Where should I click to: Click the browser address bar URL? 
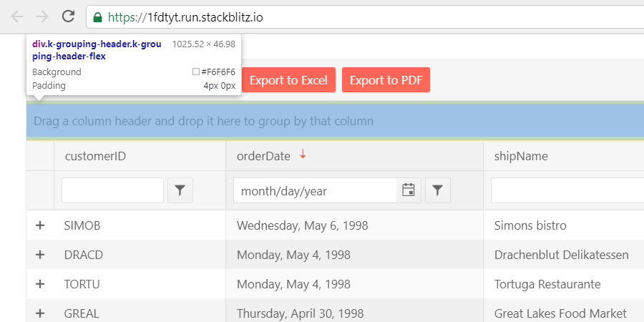185,17
